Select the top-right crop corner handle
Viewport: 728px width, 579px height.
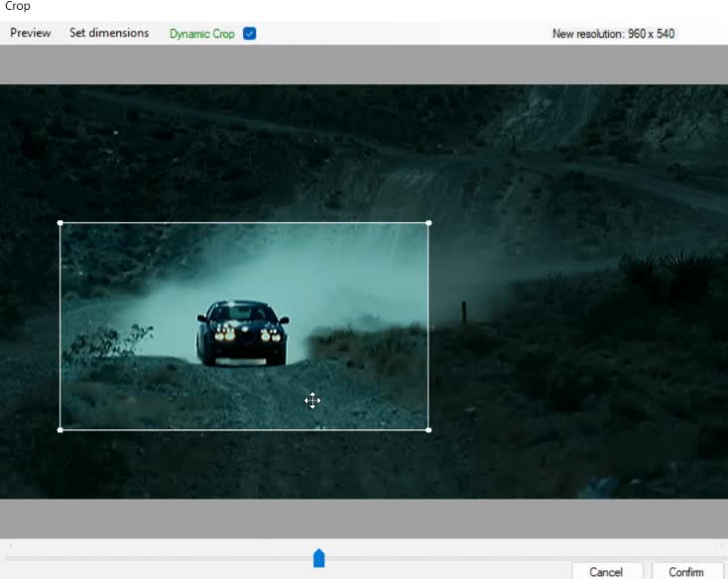(x=428, y=223)
